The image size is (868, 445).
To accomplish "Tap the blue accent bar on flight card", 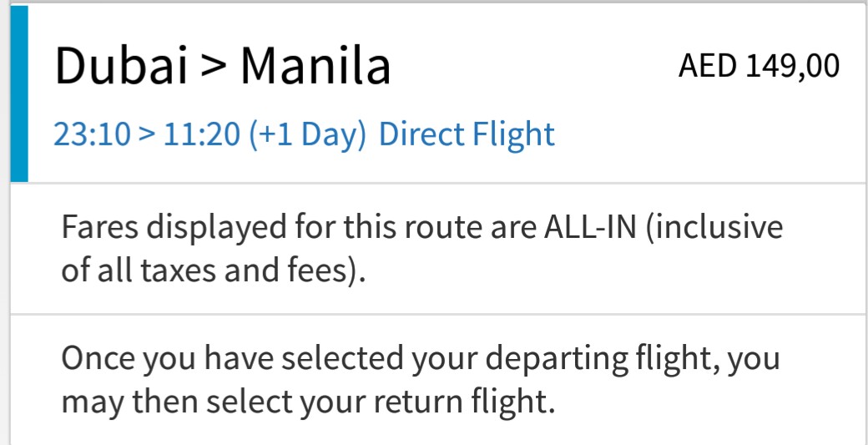I will pyautogui.click(x=19, y=93).
